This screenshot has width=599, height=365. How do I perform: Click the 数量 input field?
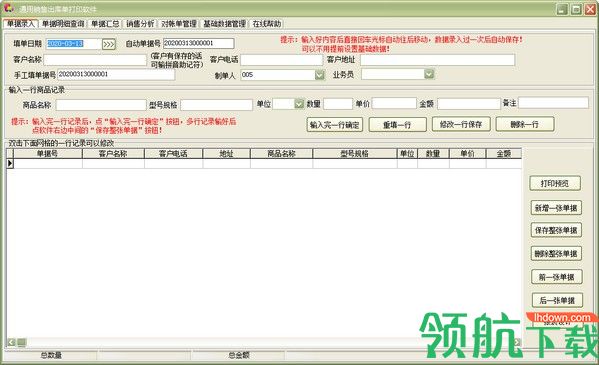coord(338,104)
